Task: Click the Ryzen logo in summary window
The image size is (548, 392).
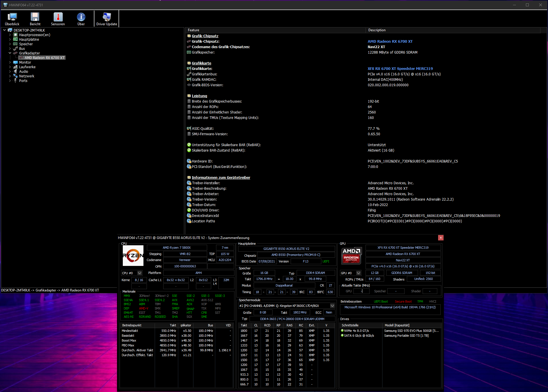Action: (x=133, y=255)
